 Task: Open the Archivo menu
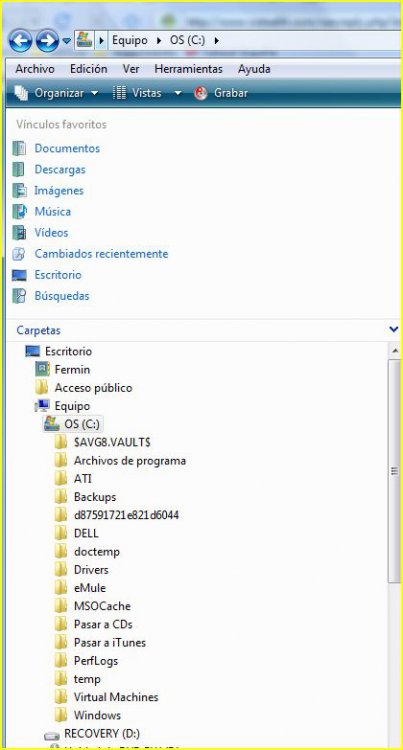tap(34, 69)
